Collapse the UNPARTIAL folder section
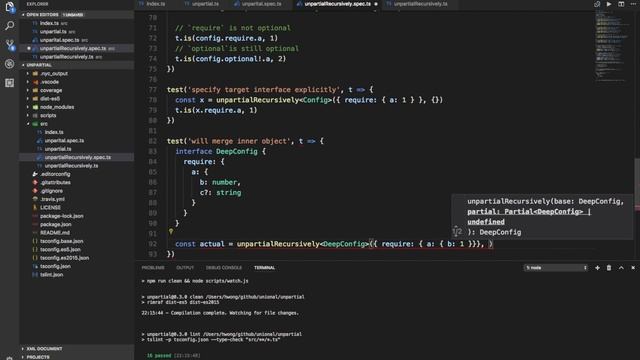Image resolution: width=640 pixels, height=360 pixels. pos(77,65)
